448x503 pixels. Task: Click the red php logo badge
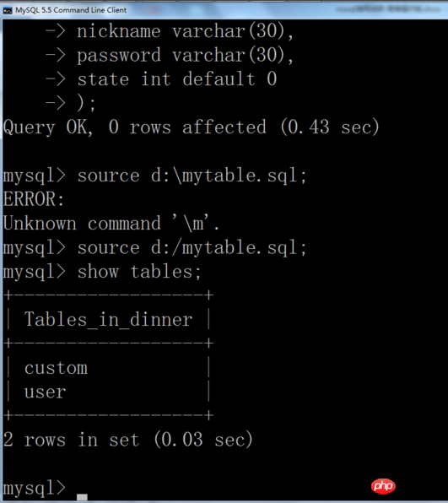(x=383, y=485)
